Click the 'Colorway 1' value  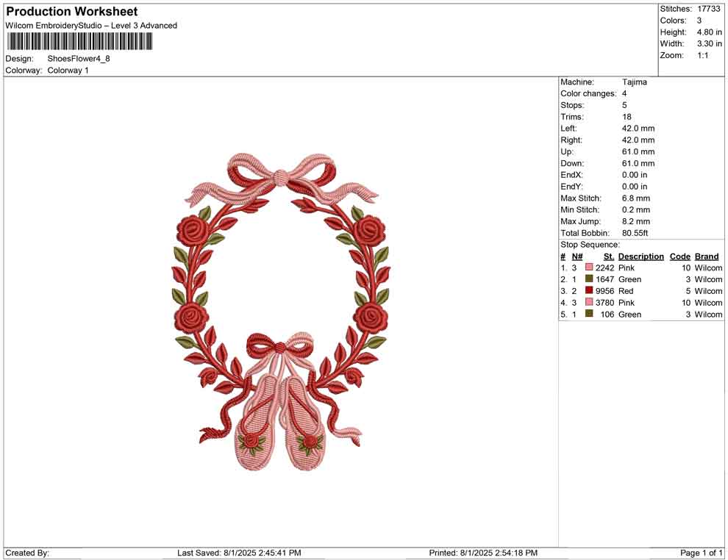click(x=68, y=71)
